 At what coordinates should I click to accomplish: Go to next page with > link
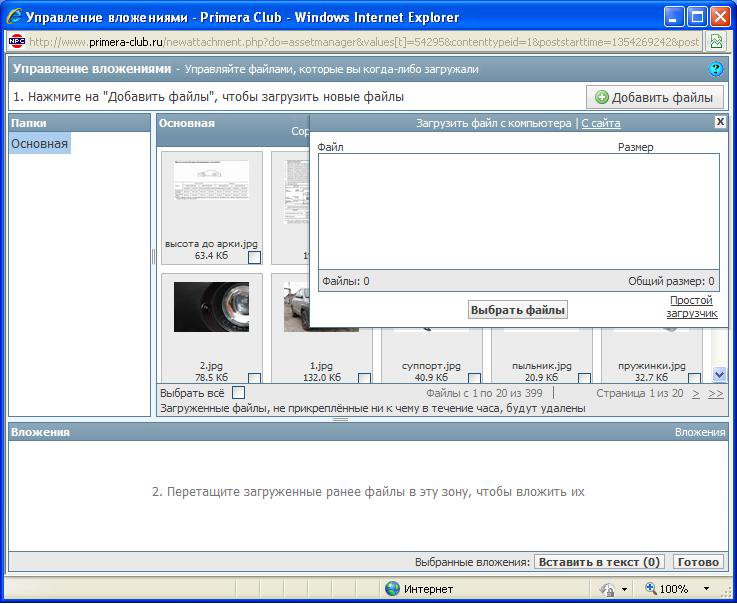coord(696,393)
